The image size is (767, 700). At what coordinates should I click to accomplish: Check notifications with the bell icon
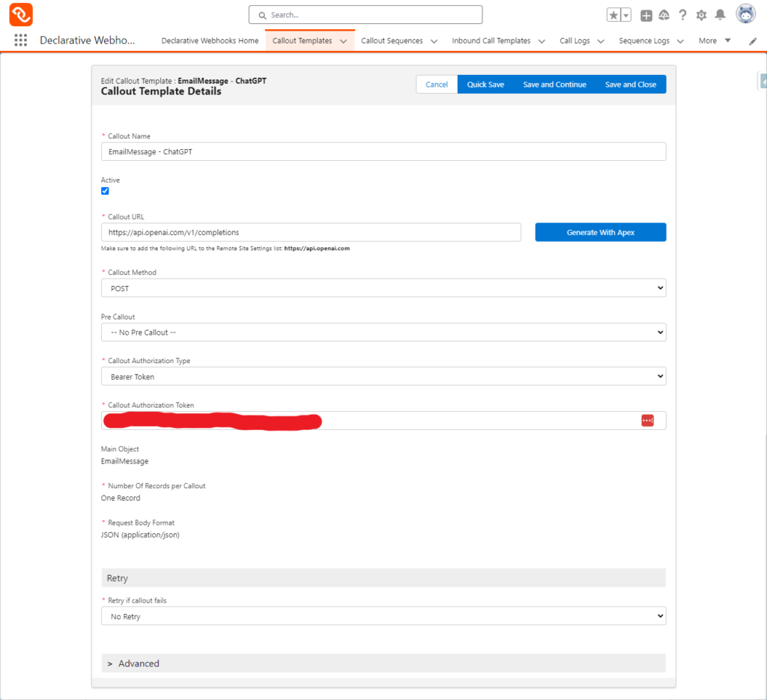[x=720, y=14]
